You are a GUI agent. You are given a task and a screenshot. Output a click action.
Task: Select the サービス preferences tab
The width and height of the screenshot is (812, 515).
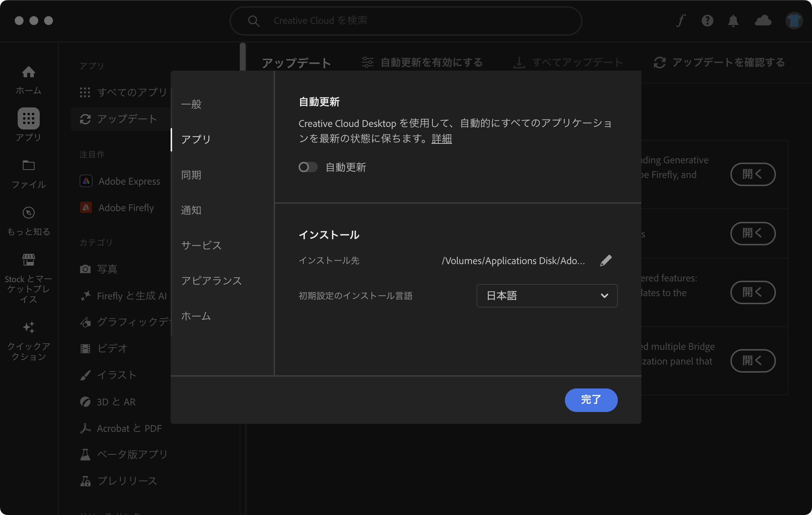(x=201, y=245)
